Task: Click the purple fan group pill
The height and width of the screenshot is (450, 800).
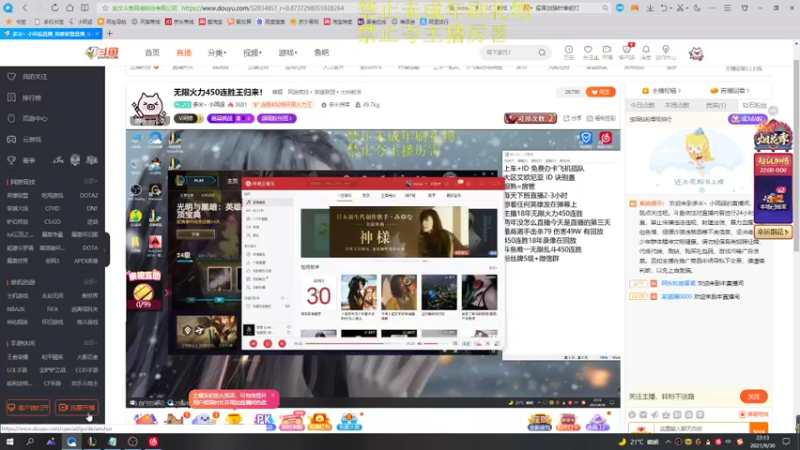Action: pyautogui.click(x=277, y=118)
